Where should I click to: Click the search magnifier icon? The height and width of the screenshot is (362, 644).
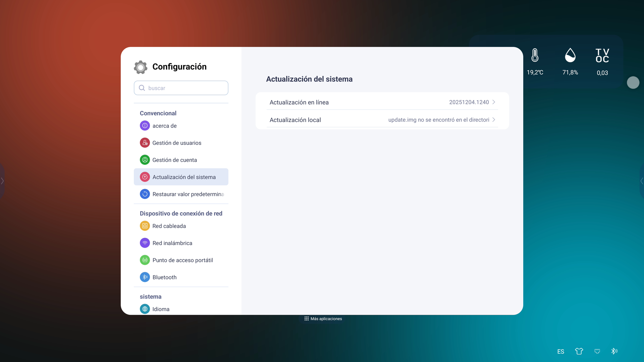click(x=142, y=88)
